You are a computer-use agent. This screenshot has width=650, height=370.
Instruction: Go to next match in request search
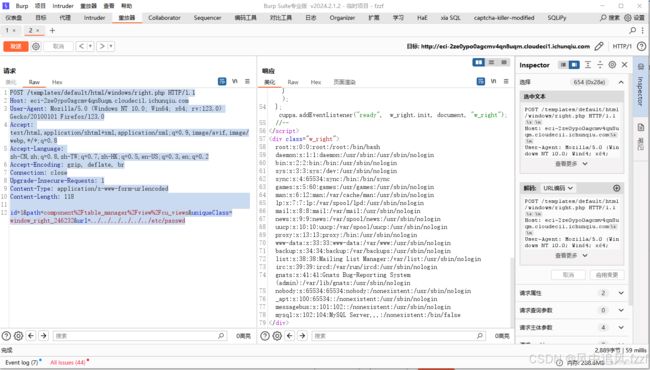point(44,336)
